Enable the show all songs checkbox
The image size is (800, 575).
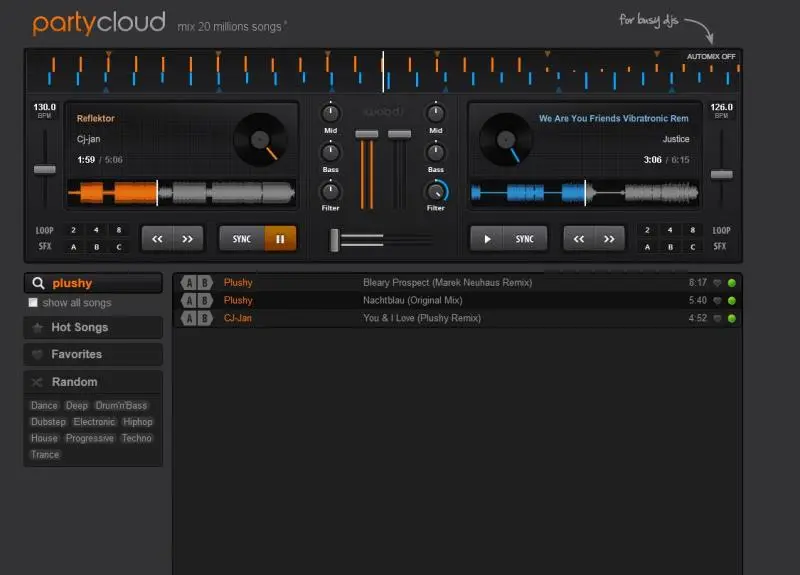click(34, 303)
